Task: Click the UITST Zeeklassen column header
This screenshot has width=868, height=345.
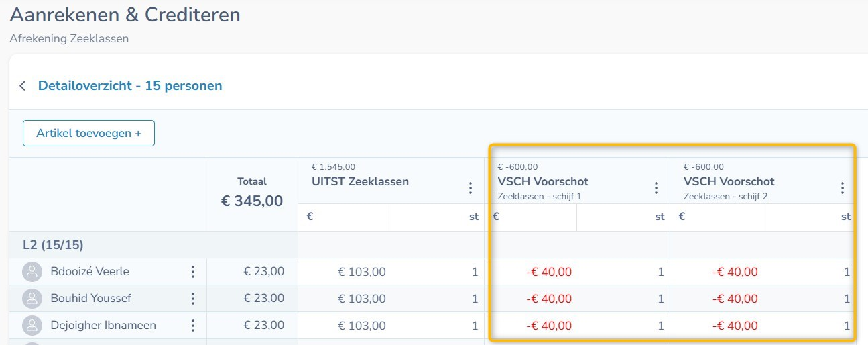Action: click(360, 181)
